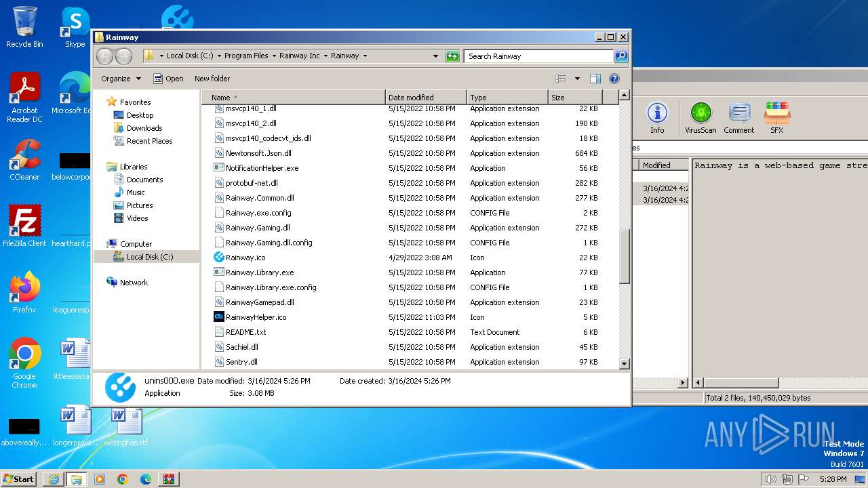Click the Edge icon in the taskbar

coord(146,479)
